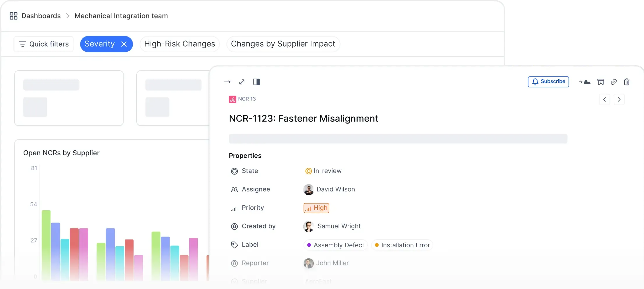Expand NCR-1123 to full screen view
This screenshot has width=644, height=289.
coord(242,82)
